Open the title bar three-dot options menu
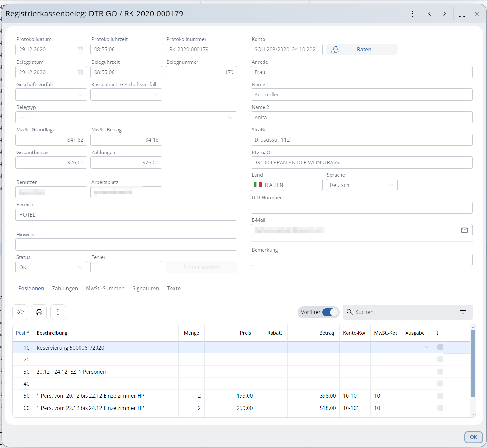Screen dimensions: 487x448 (x=413, y=14)
